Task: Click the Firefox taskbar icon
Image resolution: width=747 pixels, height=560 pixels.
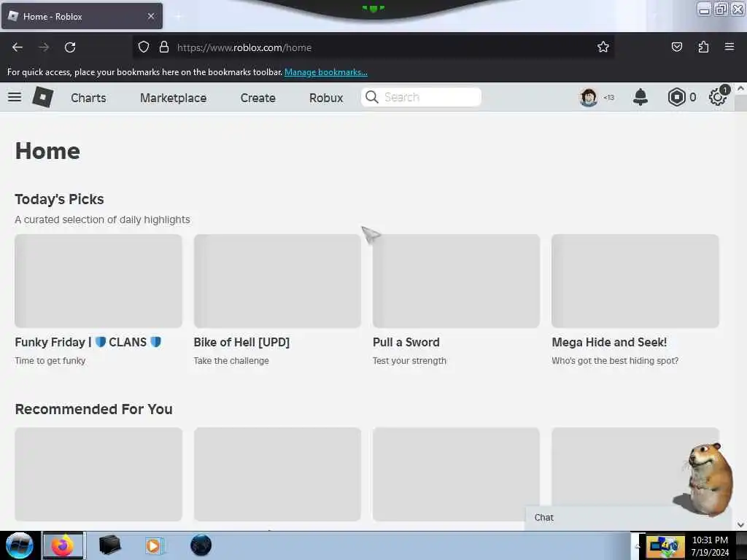Action: pyautogui.click(x=63, y=545)
